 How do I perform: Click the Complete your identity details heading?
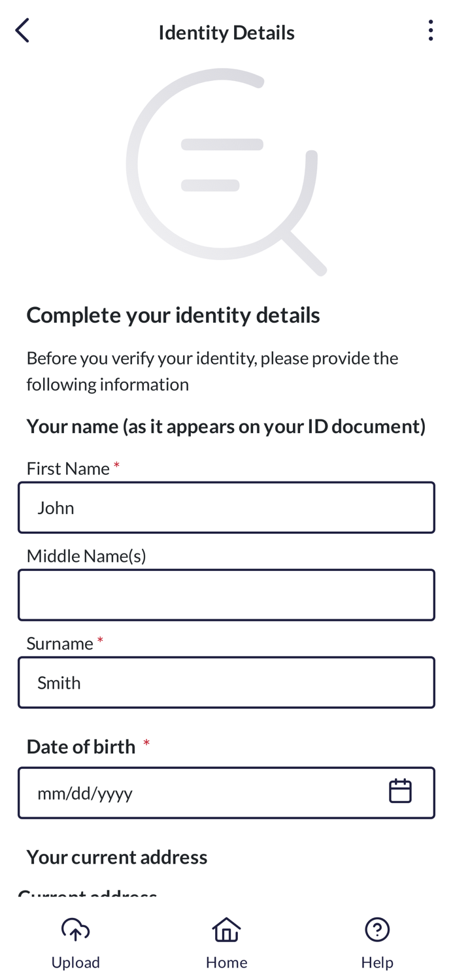(173, 315)
